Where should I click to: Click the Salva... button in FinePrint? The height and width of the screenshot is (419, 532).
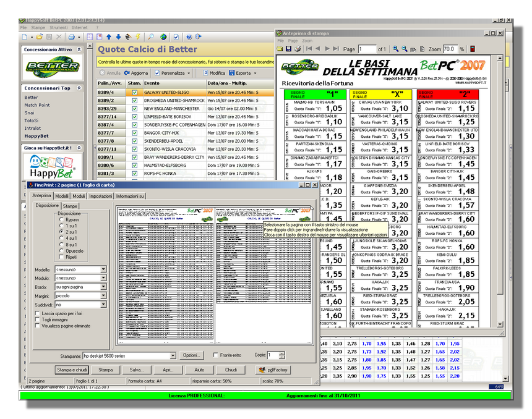coord(137,370)
